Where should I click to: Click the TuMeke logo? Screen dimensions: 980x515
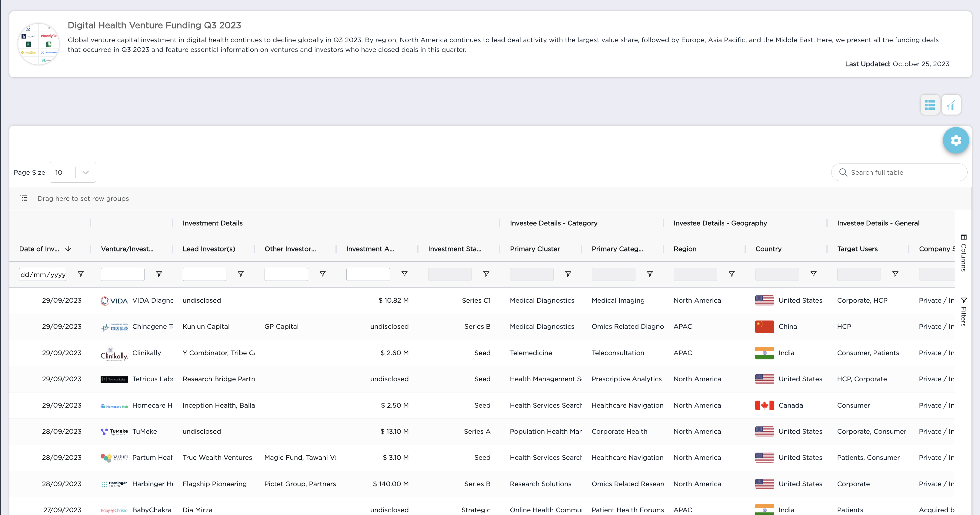114,432
